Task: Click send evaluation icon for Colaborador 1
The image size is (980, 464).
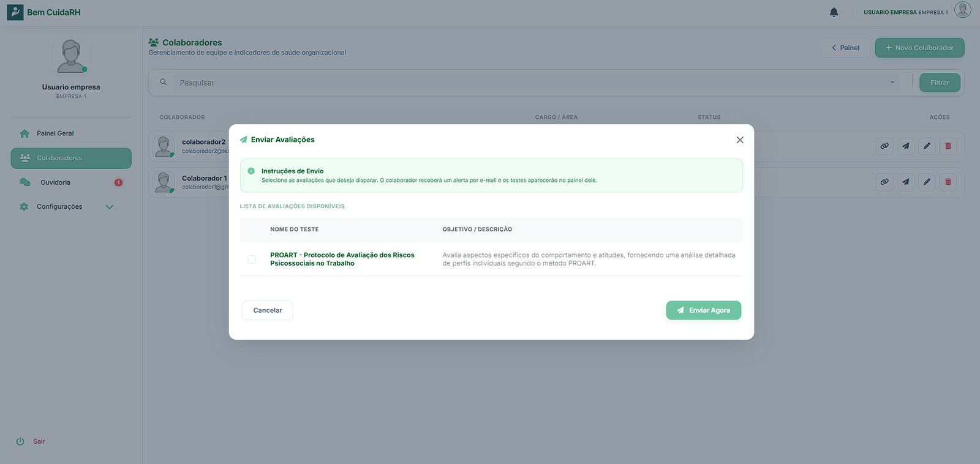Action: point(905,182)
